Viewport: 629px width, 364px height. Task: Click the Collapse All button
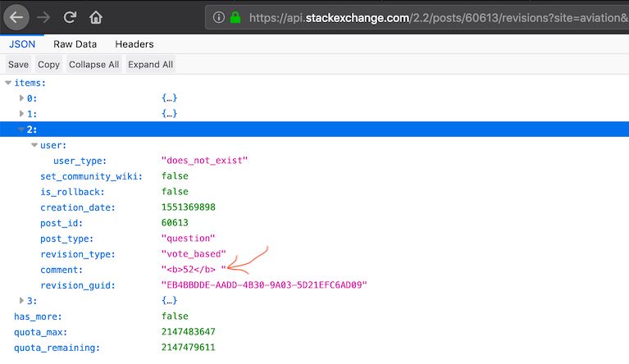click(93, 65)
